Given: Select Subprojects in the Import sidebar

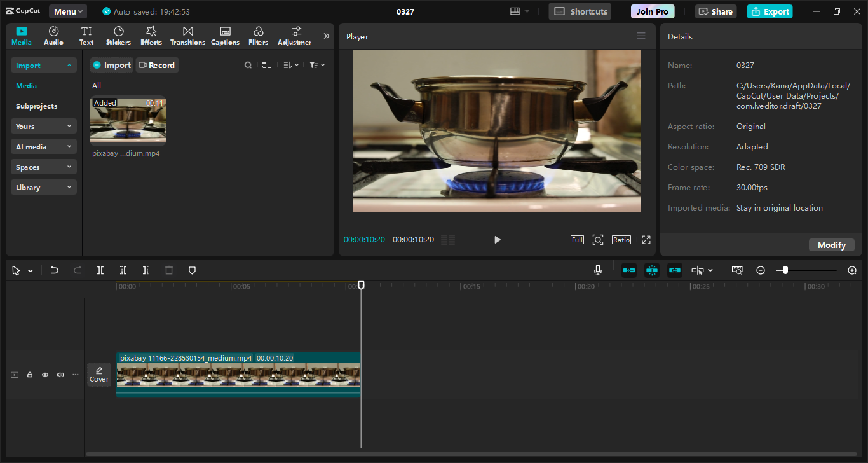Looking at the screenshot, I should (36, 106).
